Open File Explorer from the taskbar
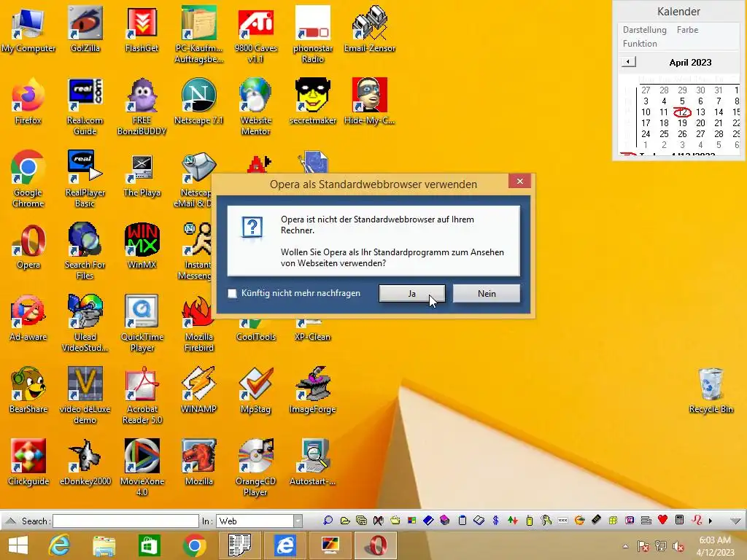The width and height of the screenshot is (747, 560). click(x=104, y=545)
